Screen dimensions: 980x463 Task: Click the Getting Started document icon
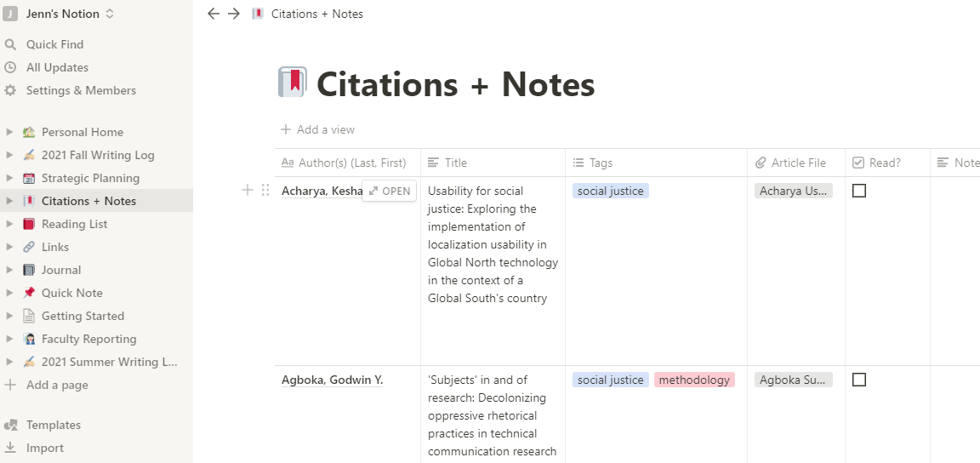coord(29,316)
